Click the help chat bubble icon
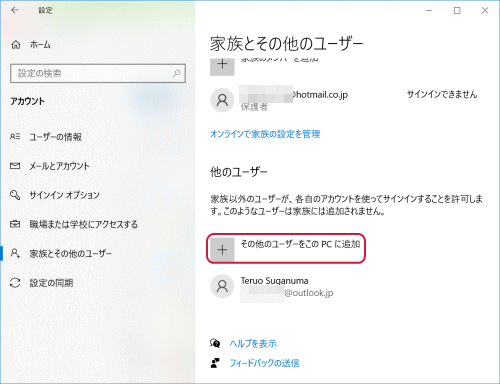Screen dimensions: 500x384 point(215,343)
